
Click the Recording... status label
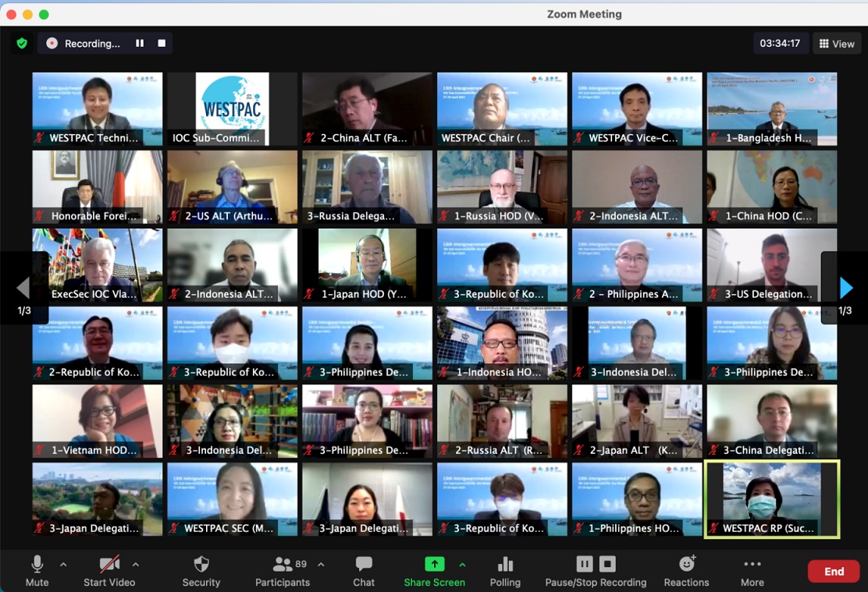[x=92, y=44]
